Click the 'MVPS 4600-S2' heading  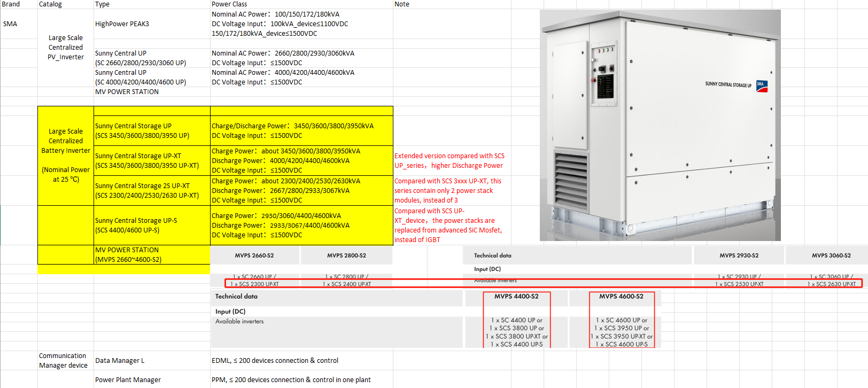[621, 296]
